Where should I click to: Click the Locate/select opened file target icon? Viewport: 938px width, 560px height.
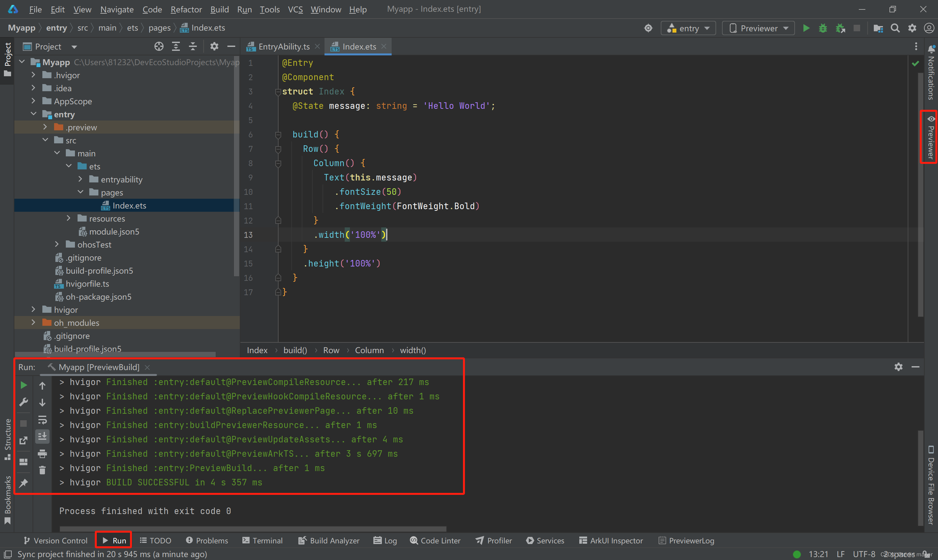(159, 46)
